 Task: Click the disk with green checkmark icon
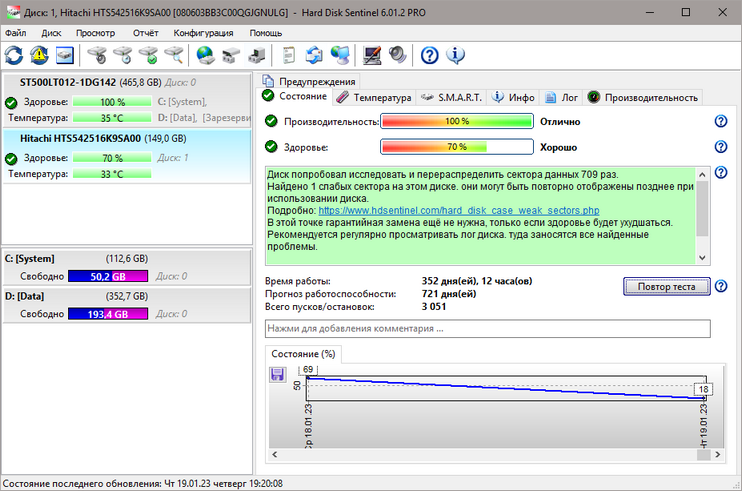(x=149, y=55)
